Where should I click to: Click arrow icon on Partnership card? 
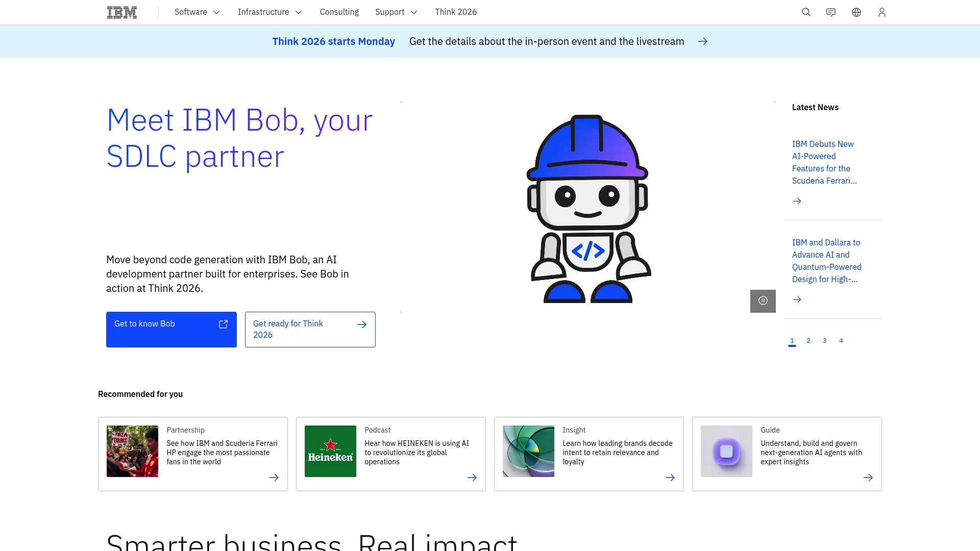click(x=274, y=478)
